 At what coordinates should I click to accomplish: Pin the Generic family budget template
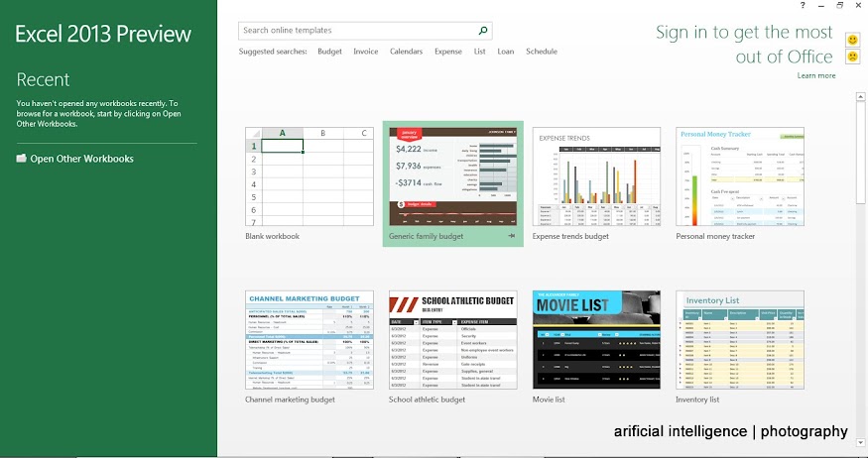[512, 236]
